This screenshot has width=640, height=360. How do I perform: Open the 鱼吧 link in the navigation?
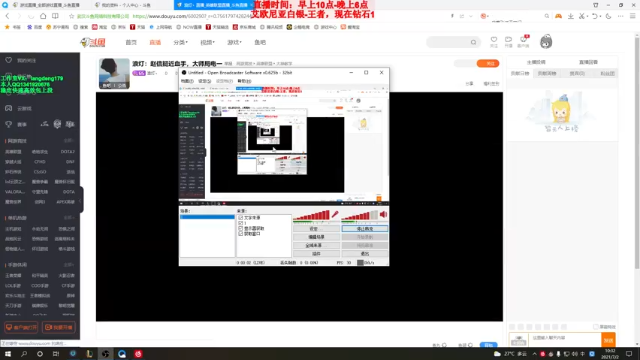(x=260, y=42)
